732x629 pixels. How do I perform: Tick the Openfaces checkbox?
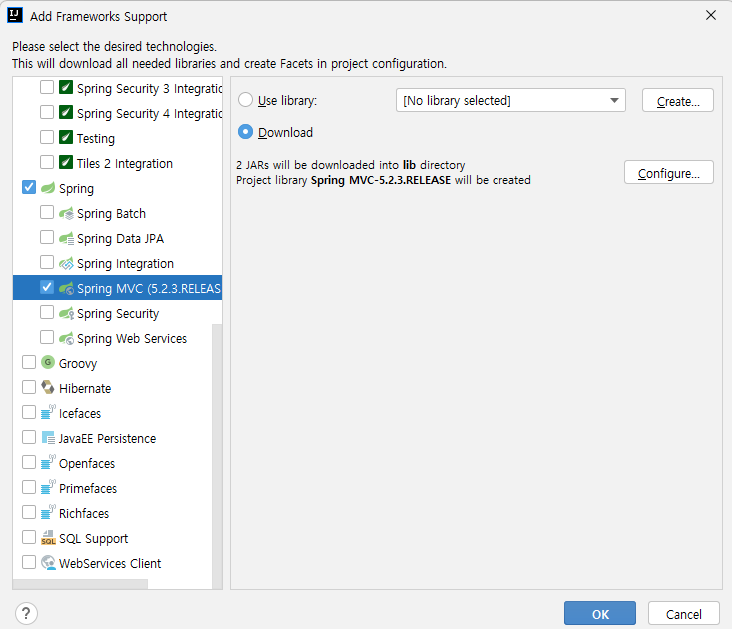coord(29,462)
